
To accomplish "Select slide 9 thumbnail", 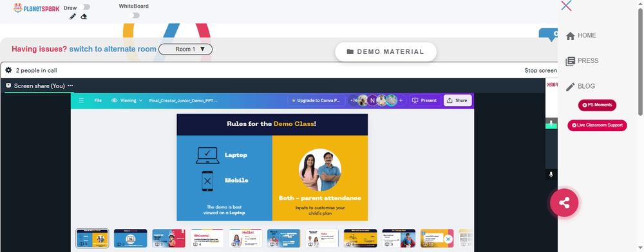I will (399, 239).
